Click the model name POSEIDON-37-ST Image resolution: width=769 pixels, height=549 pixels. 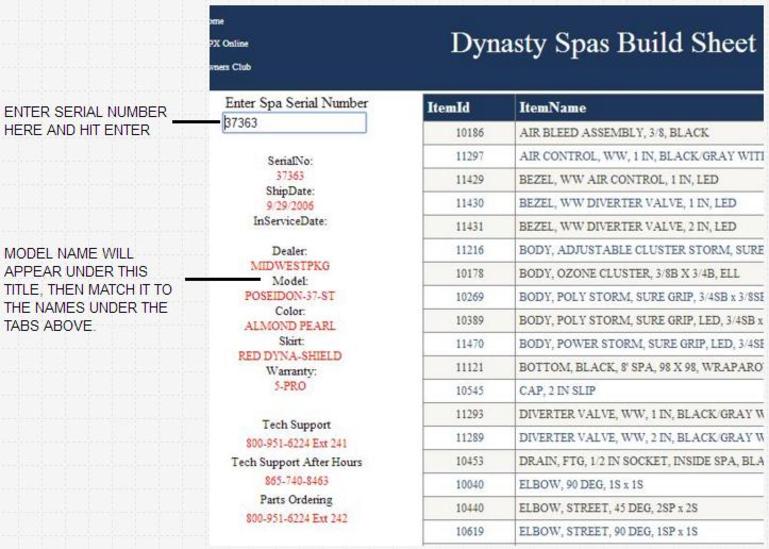coord(290,296)
